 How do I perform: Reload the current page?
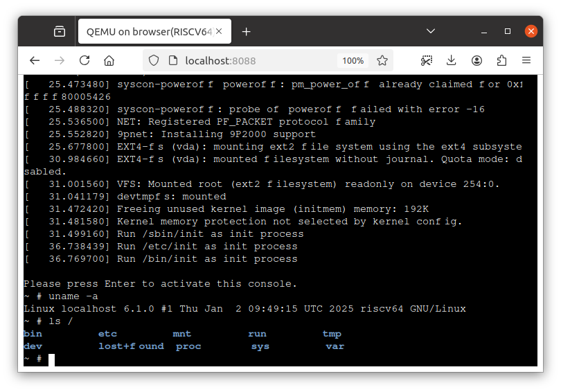(x=84, y=60)
